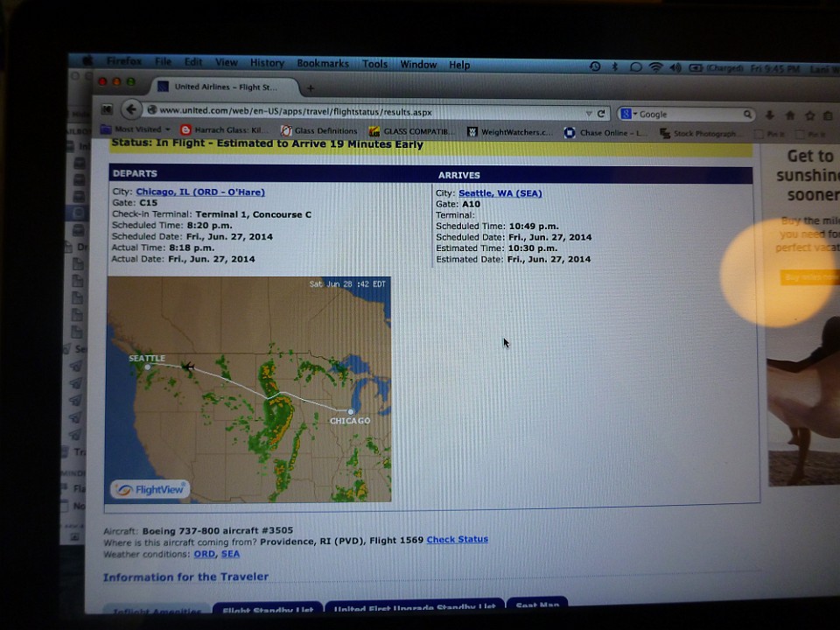Open SEA weather conditions link
Screen dimensions: 840x630
230,554
